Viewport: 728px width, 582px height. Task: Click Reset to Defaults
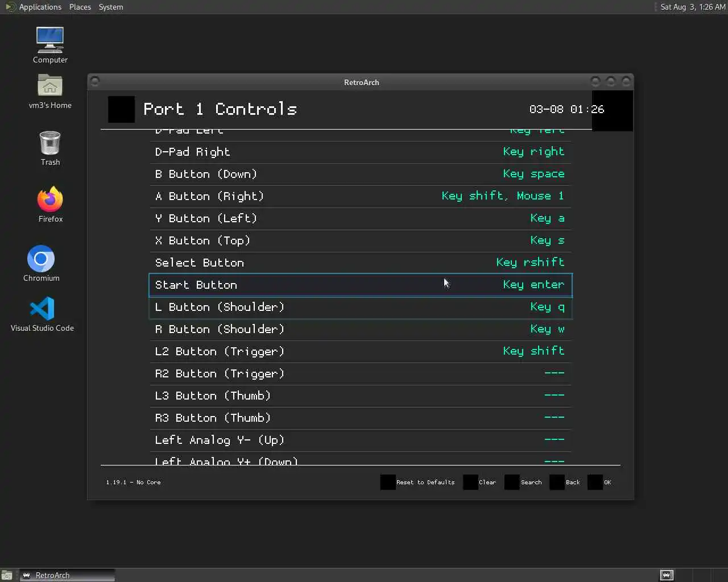[x=418, y=482]
